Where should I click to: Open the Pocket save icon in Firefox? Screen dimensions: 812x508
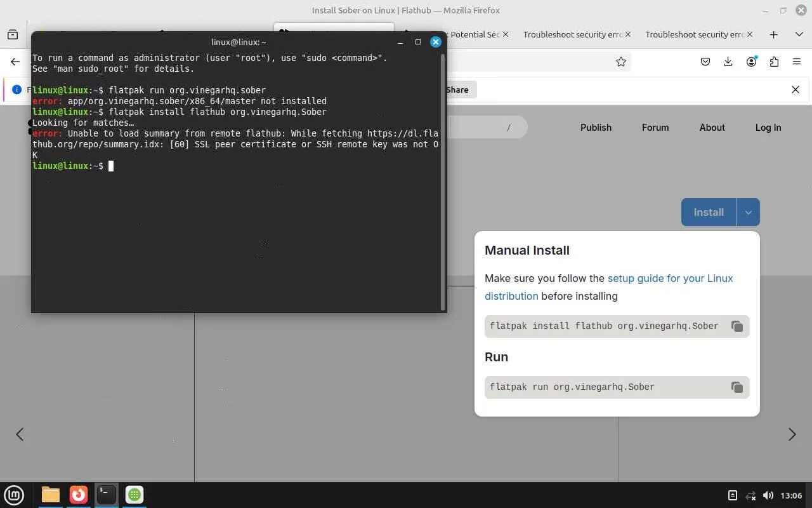click(x=705, y=62)
